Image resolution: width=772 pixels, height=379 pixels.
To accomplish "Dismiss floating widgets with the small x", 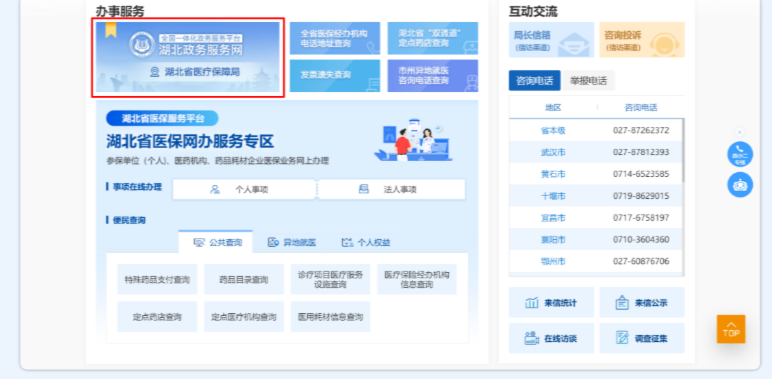I will pos(740,132).
